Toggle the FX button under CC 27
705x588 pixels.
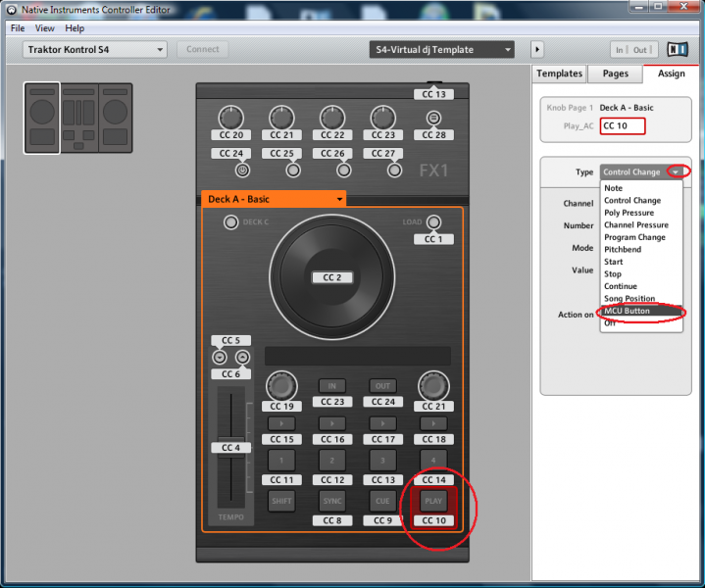point(395,171)
